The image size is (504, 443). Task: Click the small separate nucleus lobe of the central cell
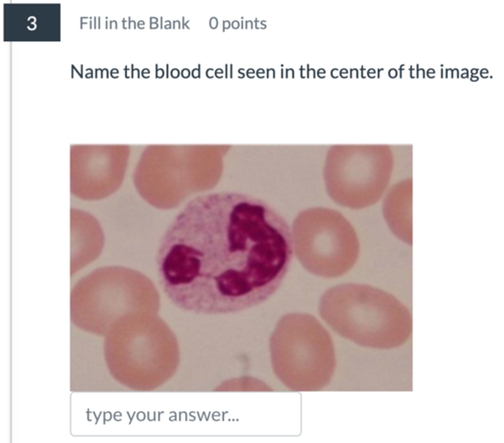(182, 264)
